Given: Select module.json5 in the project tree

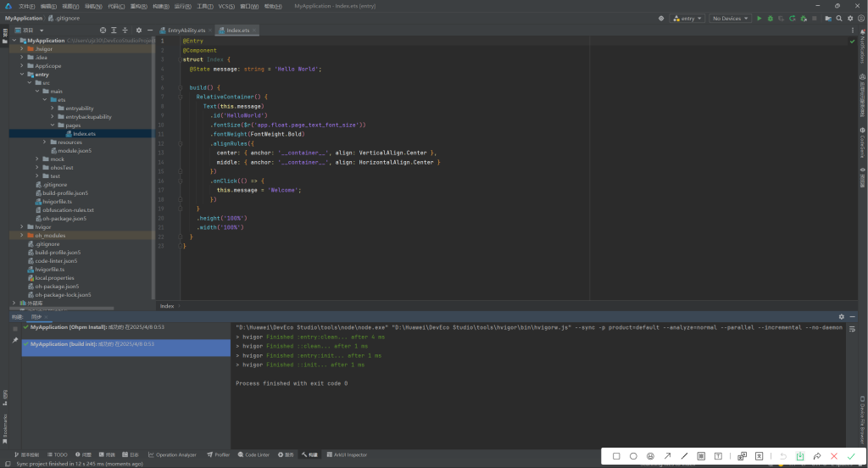Looking at the screenshot, I should point(75,151).
